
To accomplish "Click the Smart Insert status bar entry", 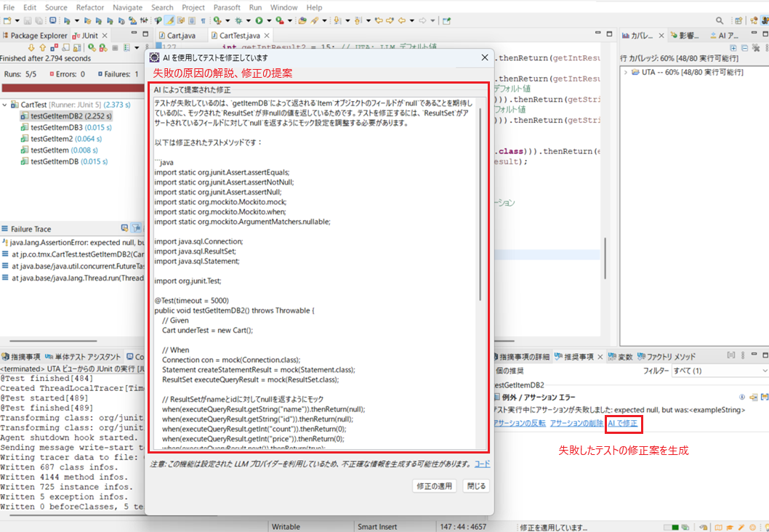I will pyautogui.click(x=378, y=527).
